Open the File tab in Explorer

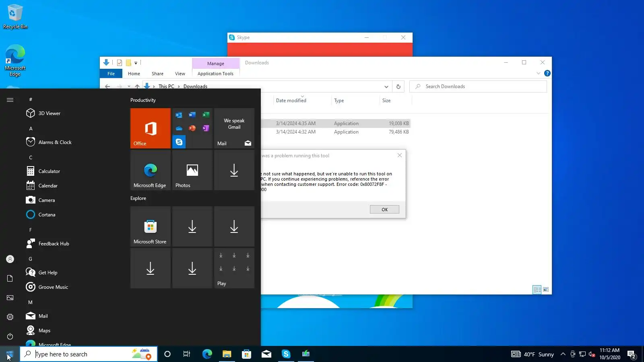coord(111,74)
